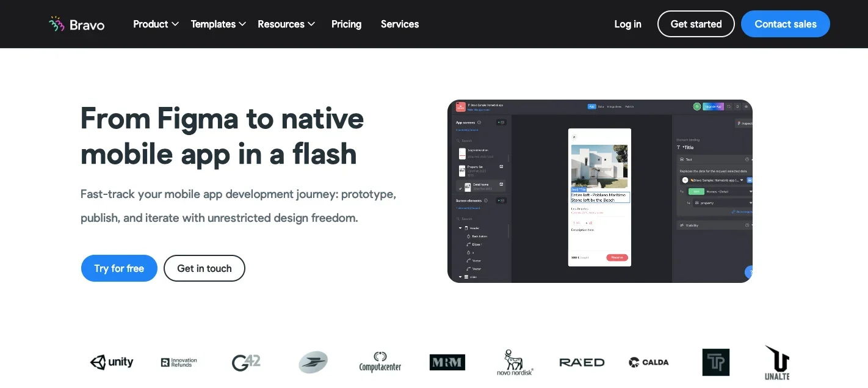
Task: Click the Bravo logo in the header
Action: (x=77, y=24)
